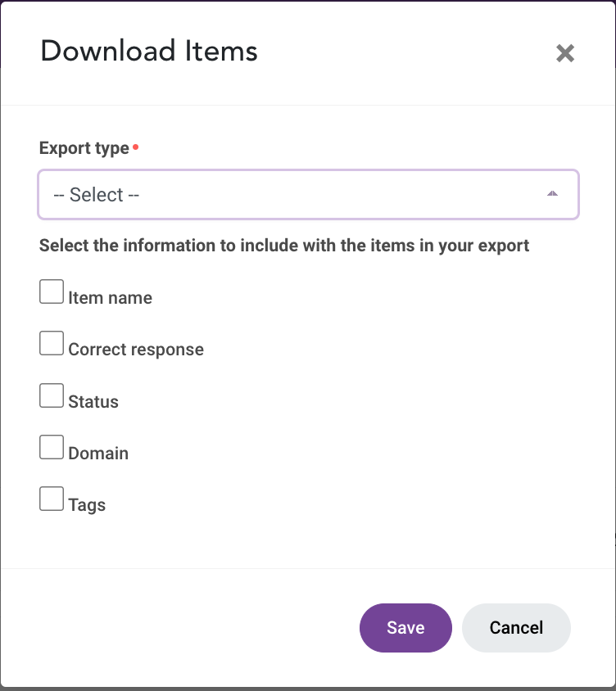Click the 'Correct response' label text
The width and height of the screenshot is (616, 691).
(136, 350)
